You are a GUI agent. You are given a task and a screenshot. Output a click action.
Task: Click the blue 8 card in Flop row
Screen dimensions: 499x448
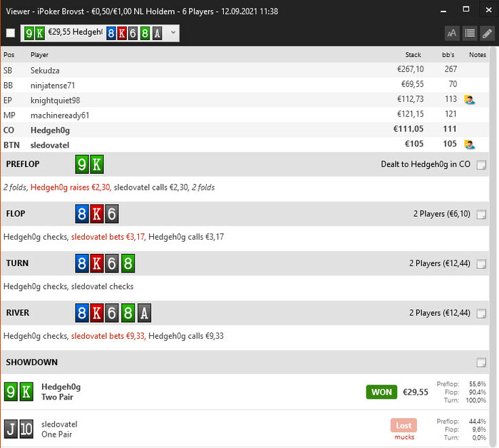(x=82, y=213)
